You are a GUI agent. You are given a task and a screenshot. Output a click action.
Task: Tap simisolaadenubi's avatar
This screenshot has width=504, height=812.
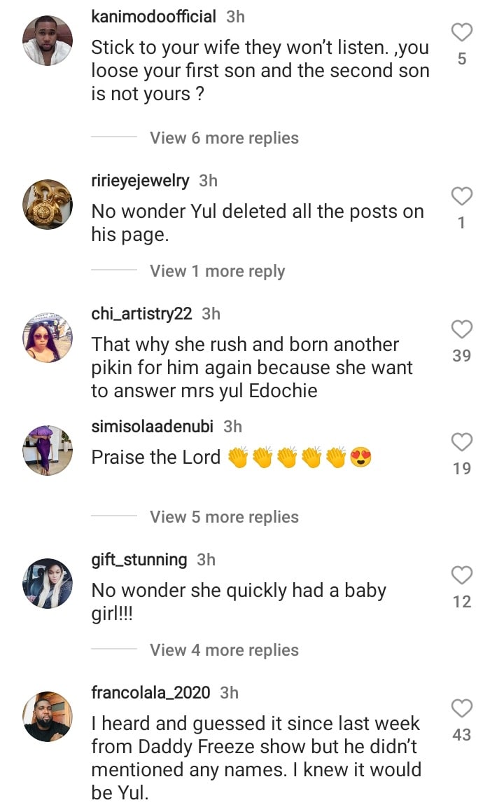[48, 450]
